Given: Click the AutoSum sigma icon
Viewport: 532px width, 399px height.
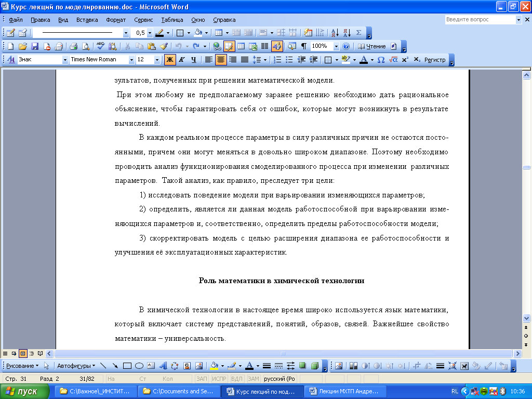Looking at the screenshot, I should point(358,33).
